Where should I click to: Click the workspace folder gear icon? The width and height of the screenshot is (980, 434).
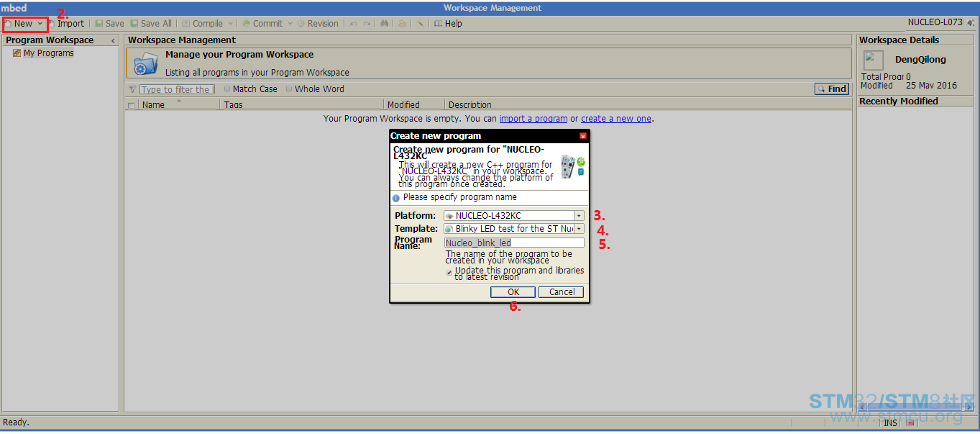click(145, 63)
